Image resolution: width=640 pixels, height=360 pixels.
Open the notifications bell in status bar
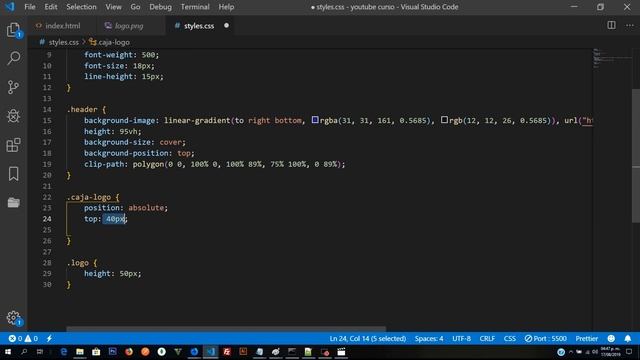(x=628, y=338)
